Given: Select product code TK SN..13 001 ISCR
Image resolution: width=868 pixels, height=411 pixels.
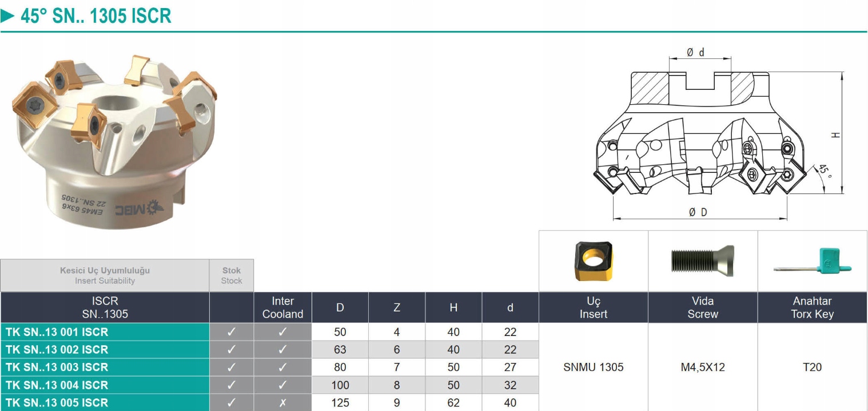Looking at the screenshot, I should click(x=57, y=332).
